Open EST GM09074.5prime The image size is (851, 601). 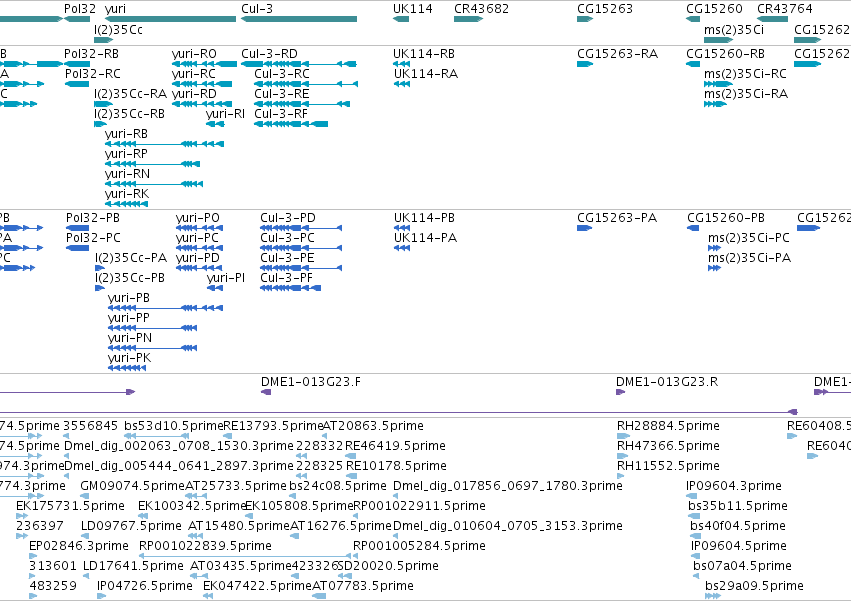click(133, 486)
